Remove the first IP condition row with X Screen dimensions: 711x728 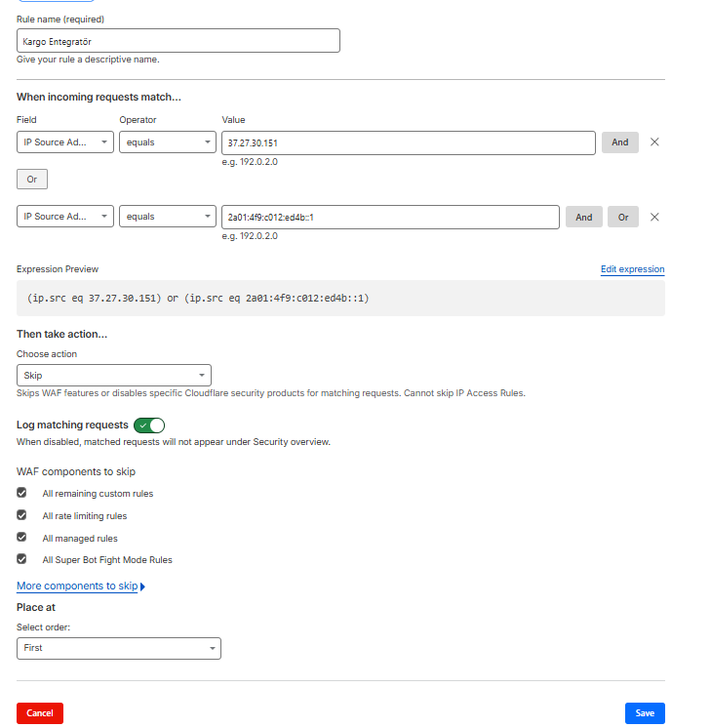click(654, 142)
